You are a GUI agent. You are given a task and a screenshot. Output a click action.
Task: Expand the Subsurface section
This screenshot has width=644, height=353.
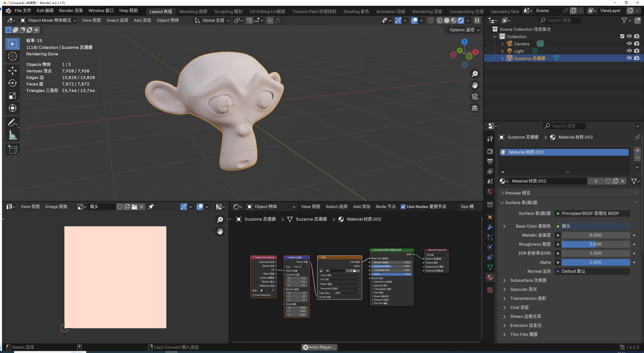tap(528, 280)
